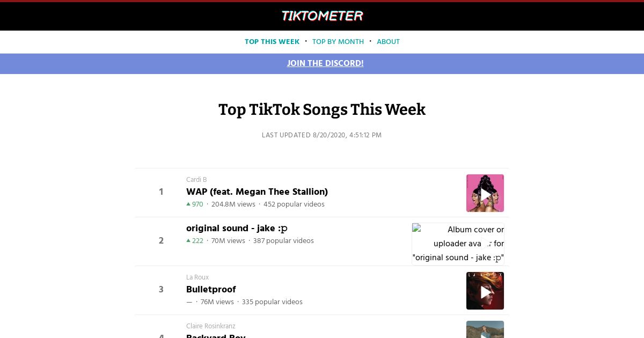Viewport: 644px width, 338px height.
Task: Click Join the Discord link
Action: pos(325,63)
